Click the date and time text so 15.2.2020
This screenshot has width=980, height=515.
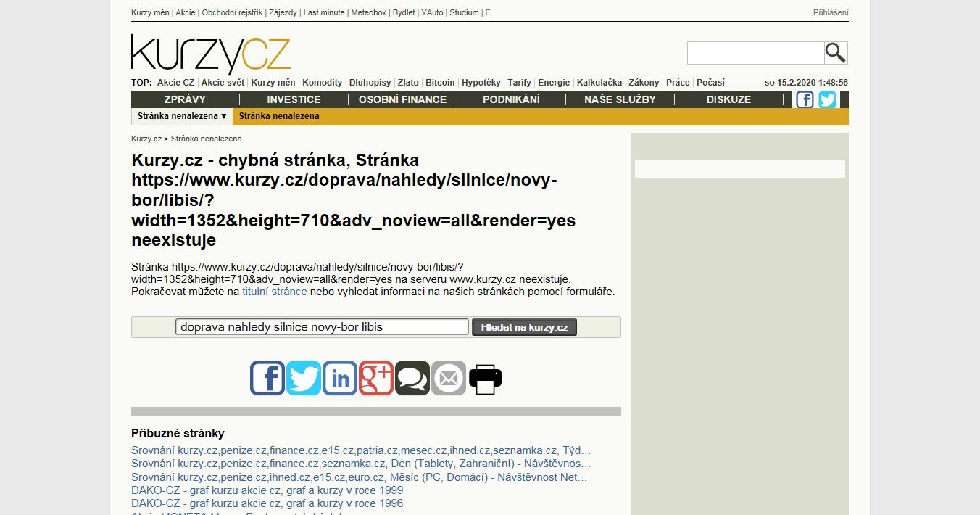click(806, 83)
